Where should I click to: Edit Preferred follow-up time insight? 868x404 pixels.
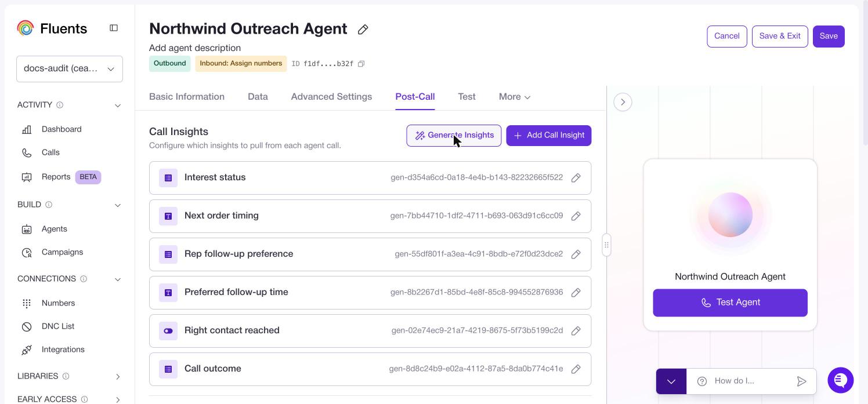click(x=576, y=293)
